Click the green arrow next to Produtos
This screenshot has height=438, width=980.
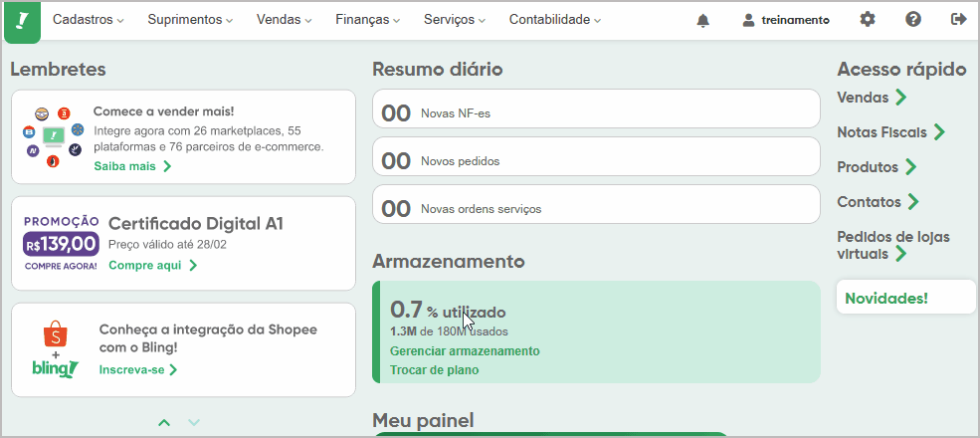pyautogui.click(x=910, y=167)
